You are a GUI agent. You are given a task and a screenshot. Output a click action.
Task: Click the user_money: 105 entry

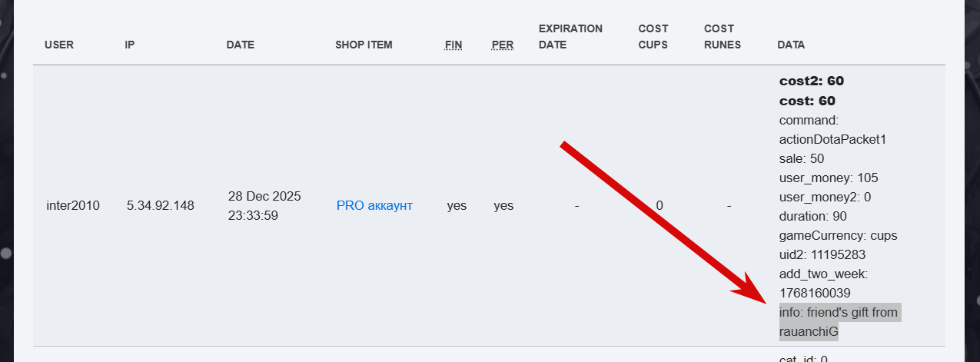(829, 178)
